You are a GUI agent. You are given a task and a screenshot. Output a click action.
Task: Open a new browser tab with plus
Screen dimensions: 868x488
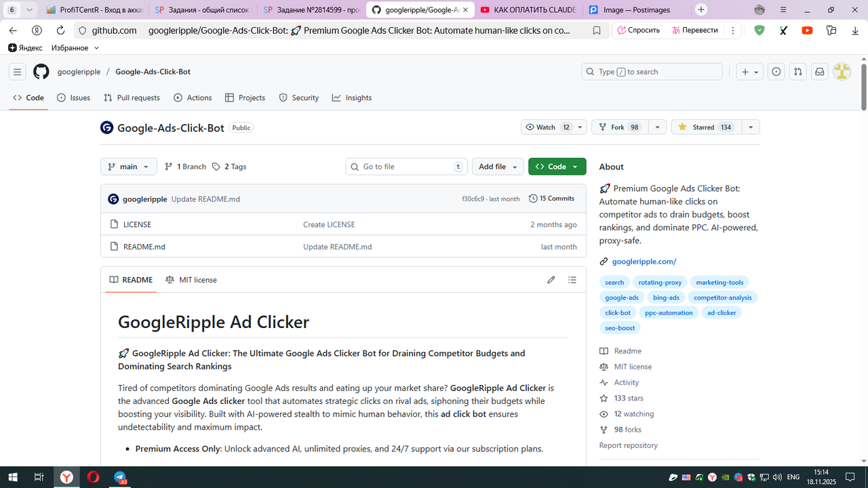pyautogui.click(x=701, y=9)
